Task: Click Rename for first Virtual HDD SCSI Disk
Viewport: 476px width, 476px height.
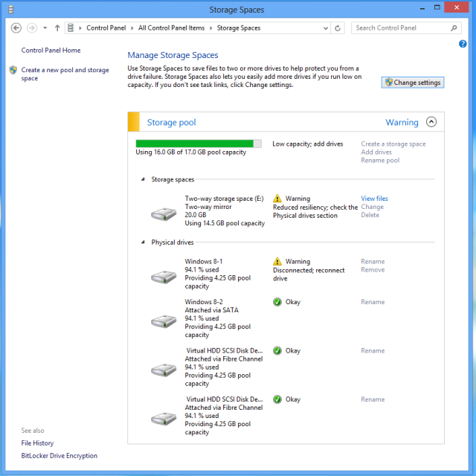Action: (x=373, y=350)
